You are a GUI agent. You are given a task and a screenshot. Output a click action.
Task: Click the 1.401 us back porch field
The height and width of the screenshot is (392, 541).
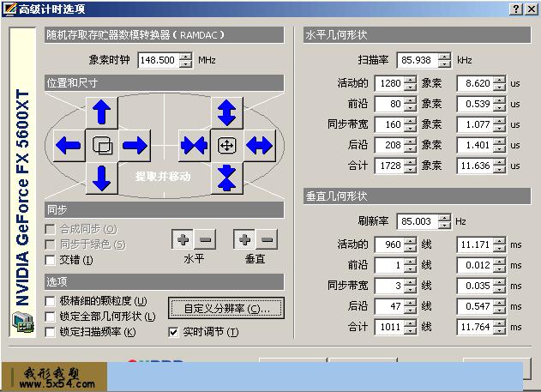tap(476, 145)
